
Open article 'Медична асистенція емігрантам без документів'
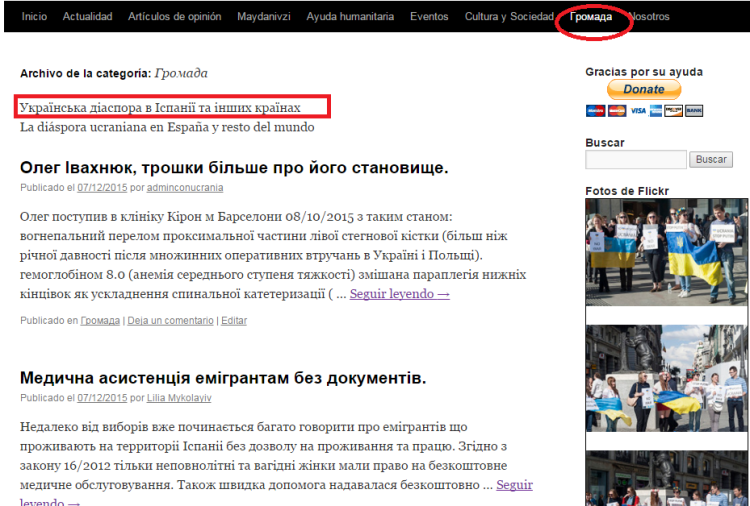(223, 377)
